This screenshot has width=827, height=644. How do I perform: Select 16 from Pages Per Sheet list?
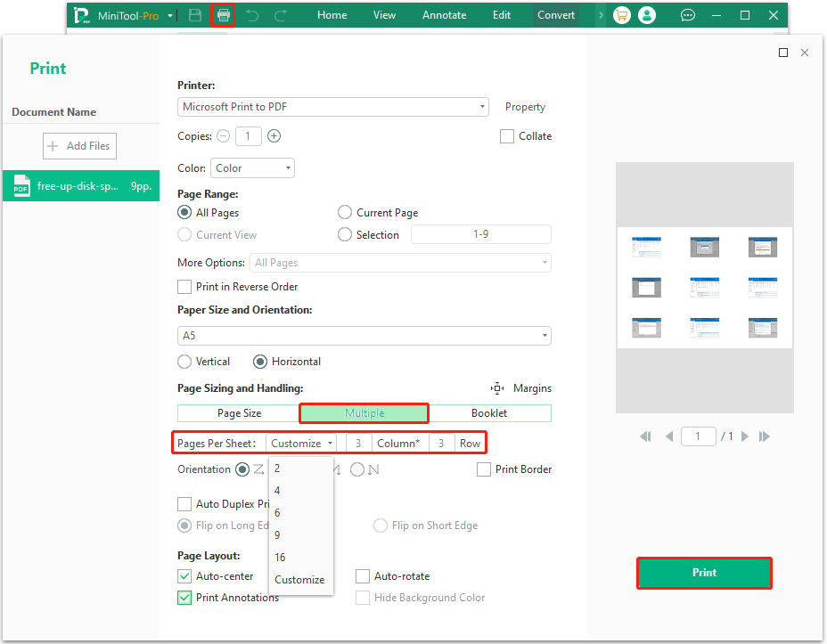[280, 557]
